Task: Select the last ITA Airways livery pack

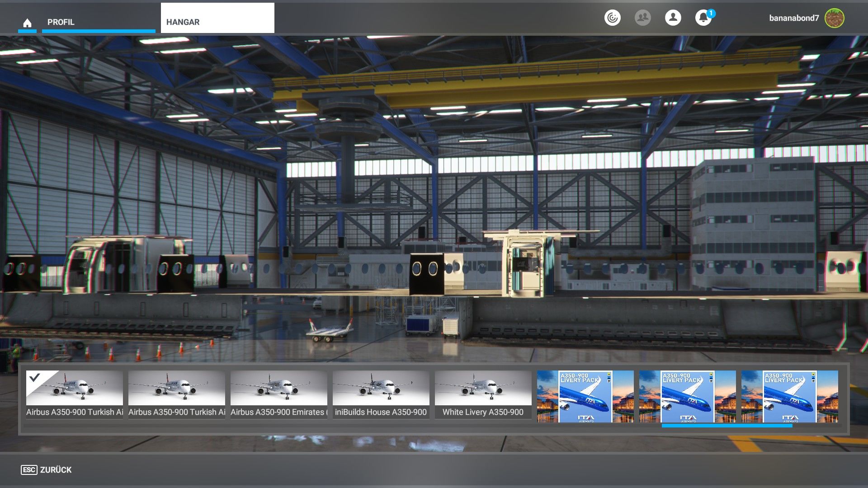Action: click(790, 397)
